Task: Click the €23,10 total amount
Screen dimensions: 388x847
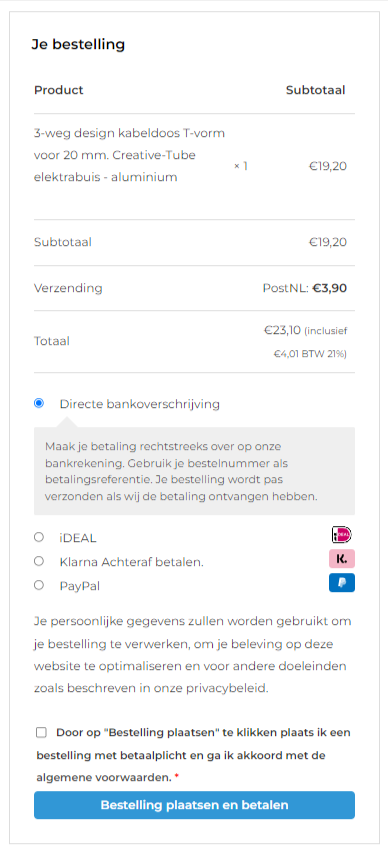Action: (x=282, y=330)
